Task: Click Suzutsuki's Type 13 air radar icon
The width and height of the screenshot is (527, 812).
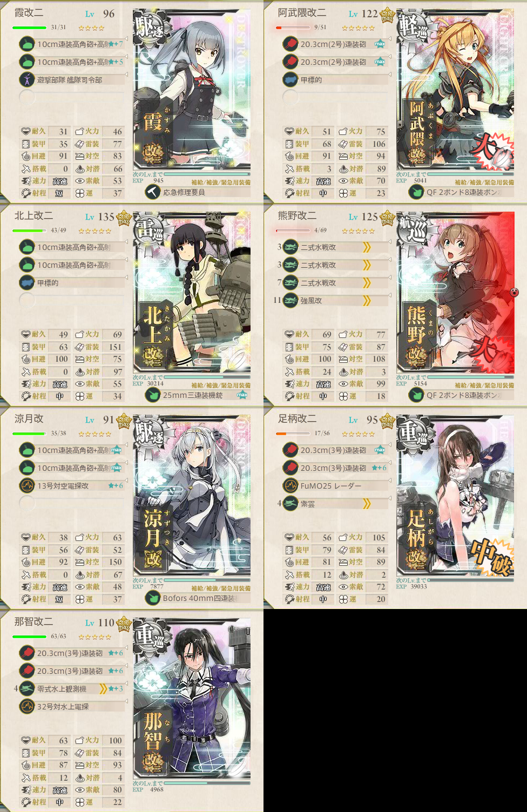Action: click(x=27, y=485)
